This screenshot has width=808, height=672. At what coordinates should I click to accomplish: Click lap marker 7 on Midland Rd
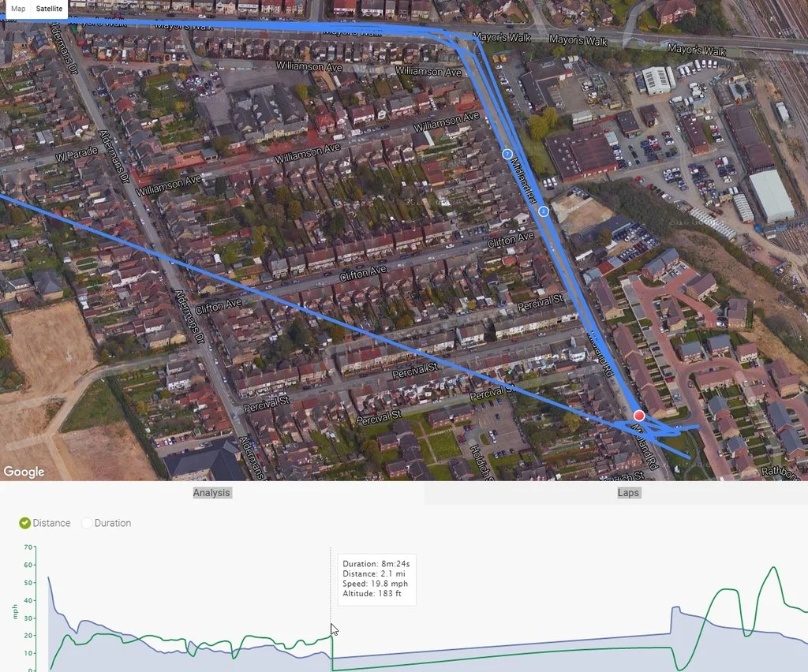point(507,154)
